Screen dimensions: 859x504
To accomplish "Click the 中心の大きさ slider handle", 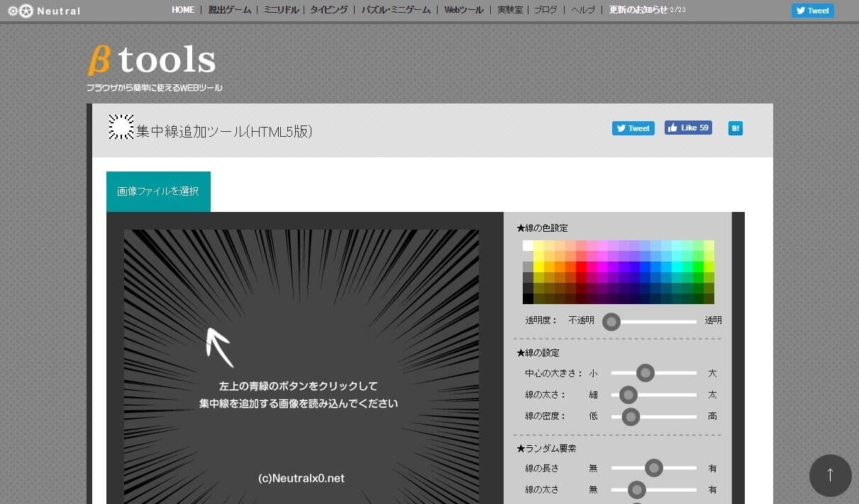I will [645, 373].
